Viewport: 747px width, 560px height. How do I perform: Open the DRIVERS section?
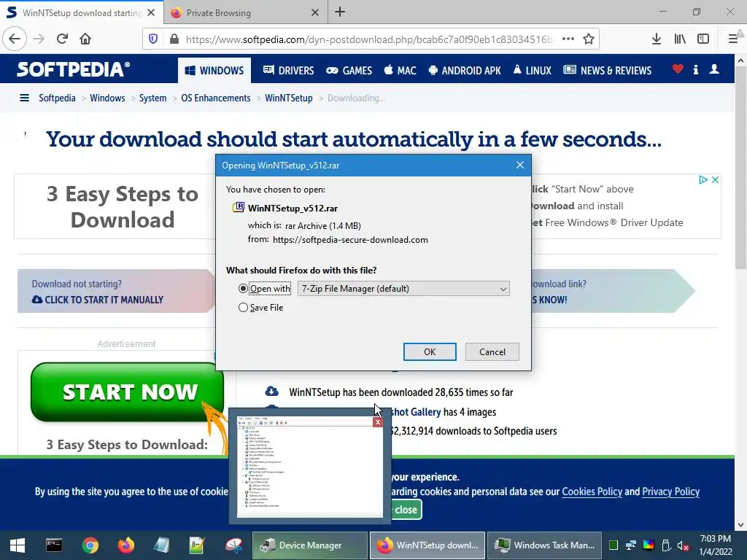pos(288,71)
